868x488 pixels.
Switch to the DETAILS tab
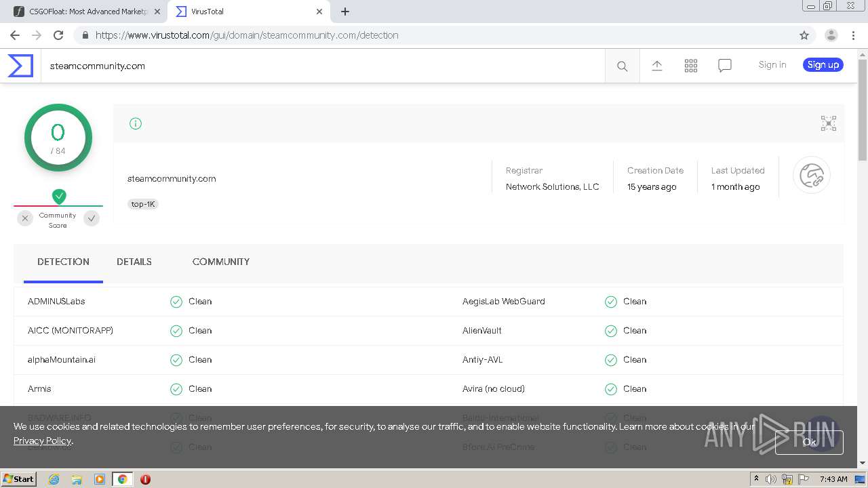click(134, 262)
